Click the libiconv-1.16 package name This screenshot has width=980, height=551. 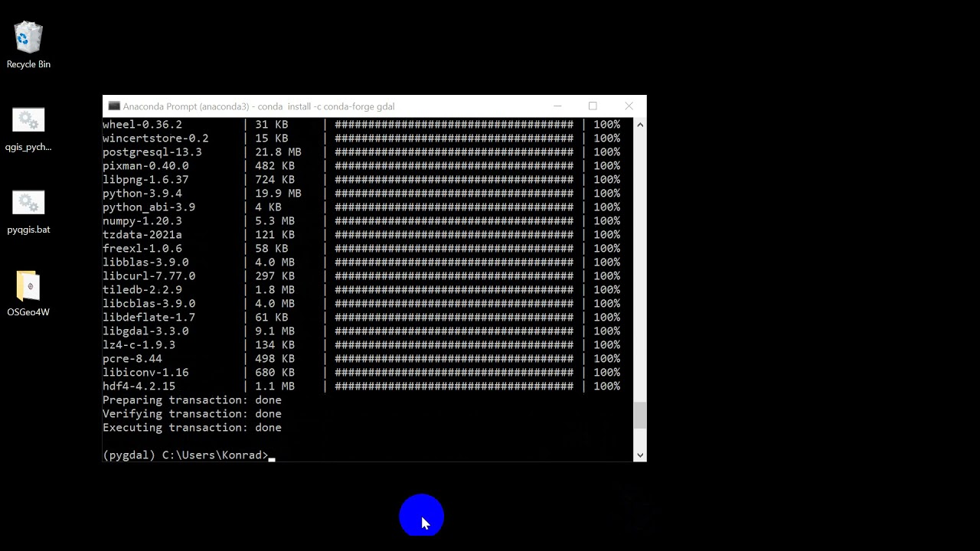tap(145, 373)
